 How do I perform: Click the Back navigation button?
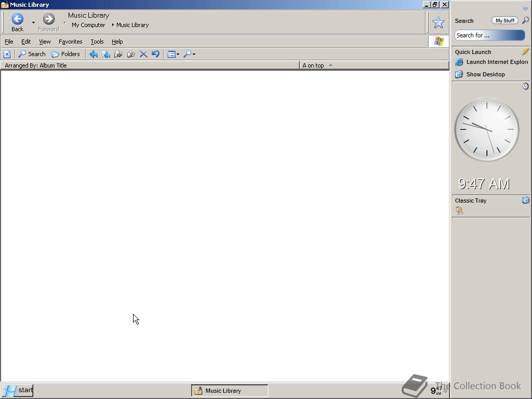click(x=17, y=22)
